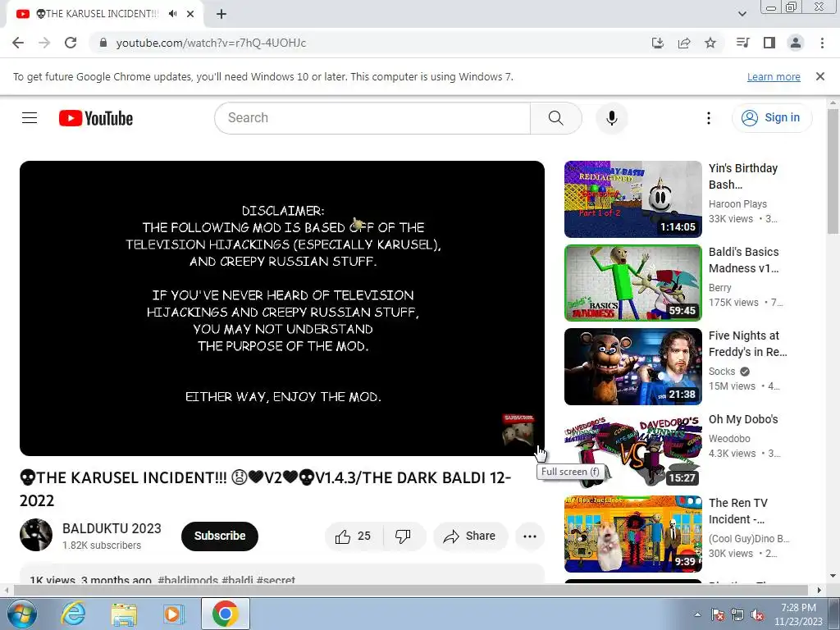Open YouTube settings three-dot menu
The height and width of the screenshot is (630, 840).
(x=708, y=118)
